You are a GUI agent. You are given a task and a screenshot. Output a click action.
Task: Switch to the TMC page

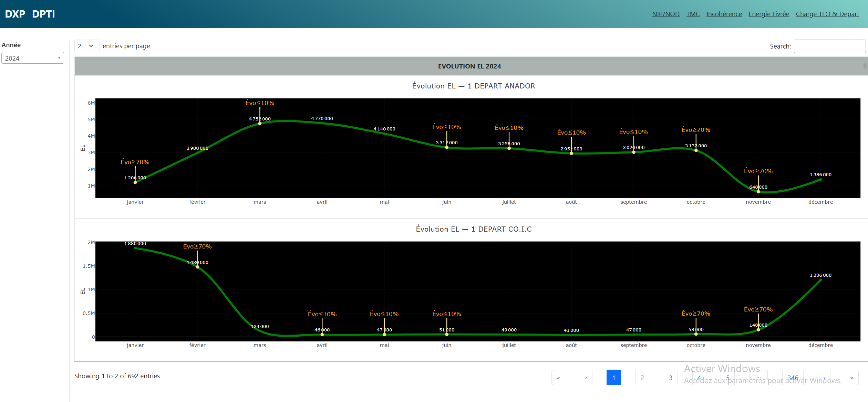click(693, 14)
